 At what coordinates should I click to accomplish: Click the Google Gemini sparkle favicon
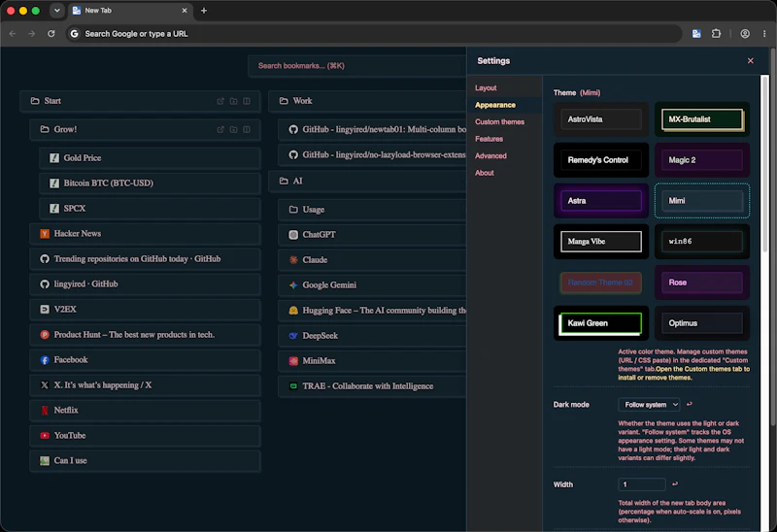(x=293, y=285)
